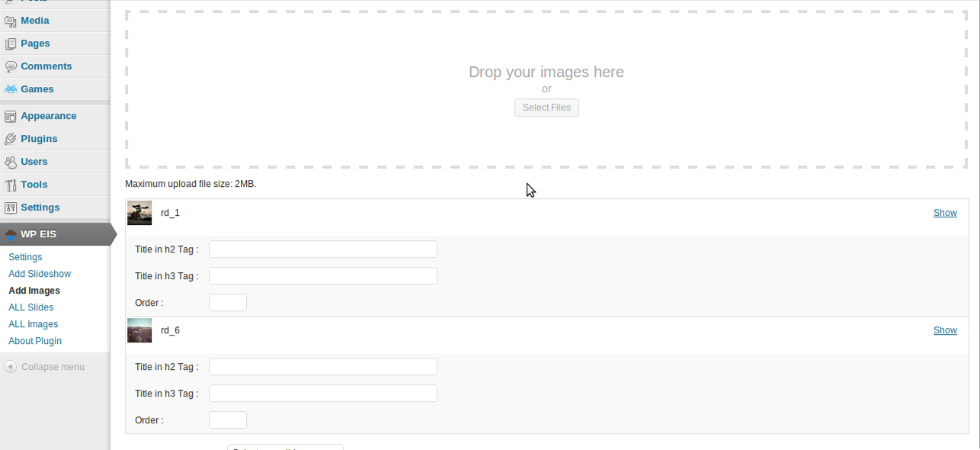980x450 pixels.
Task: Open the Add Slideshow submenu item
Action: click(40, 274)
